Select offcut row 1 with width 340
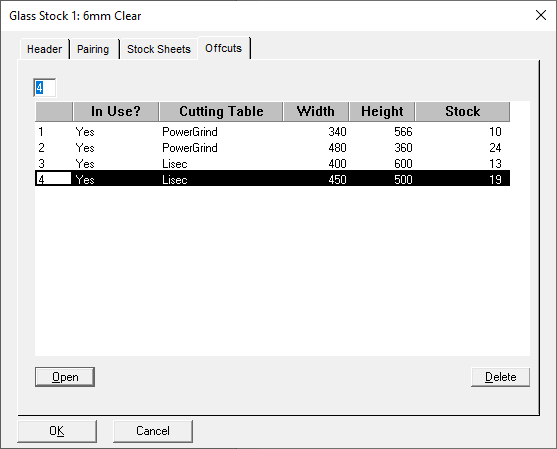This screenshot has width=557, height=449. (x=272, y=132)
